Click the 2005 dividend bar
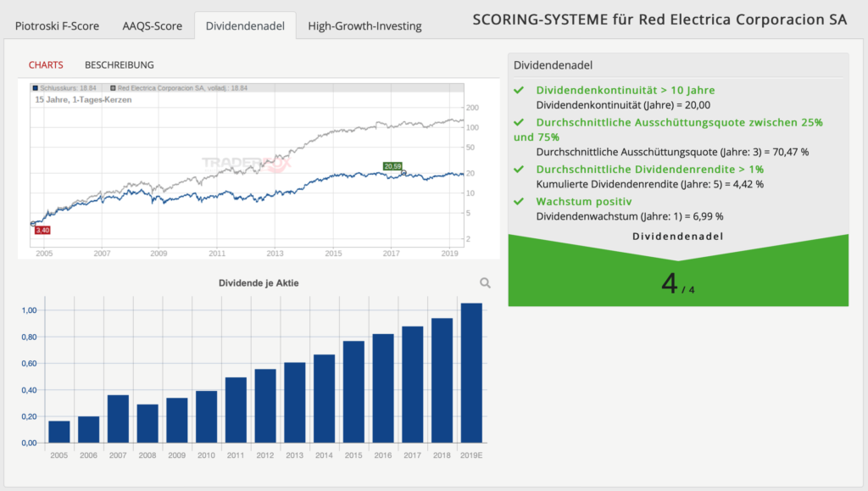Screen dimensions: 868x491 [59, 432]
